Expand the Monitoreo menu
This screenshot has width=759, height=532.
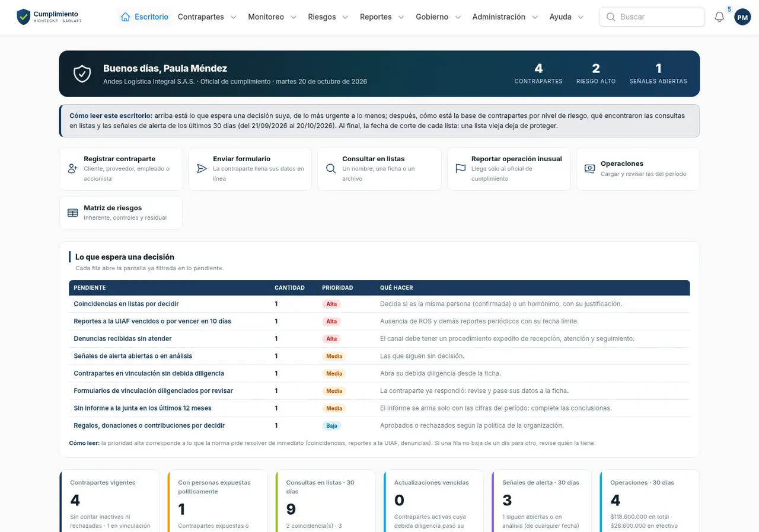[x=272, y=17]
